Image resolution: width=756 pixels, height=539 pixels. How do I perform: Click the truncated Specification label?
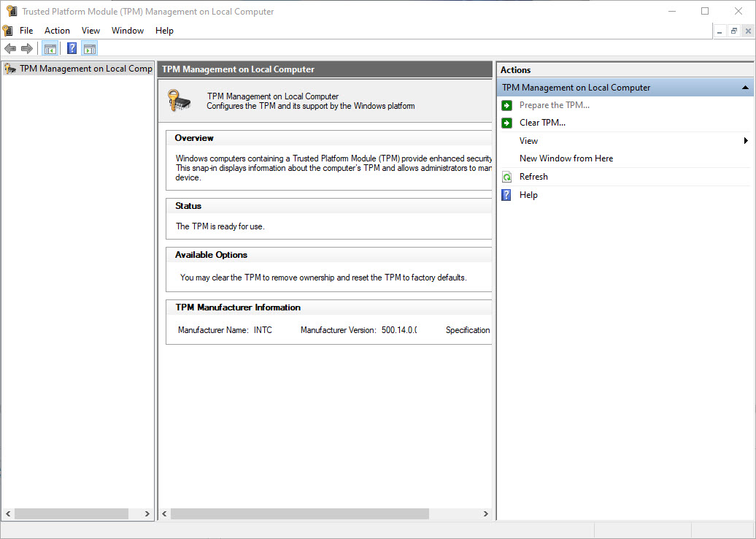coord(468,330)
